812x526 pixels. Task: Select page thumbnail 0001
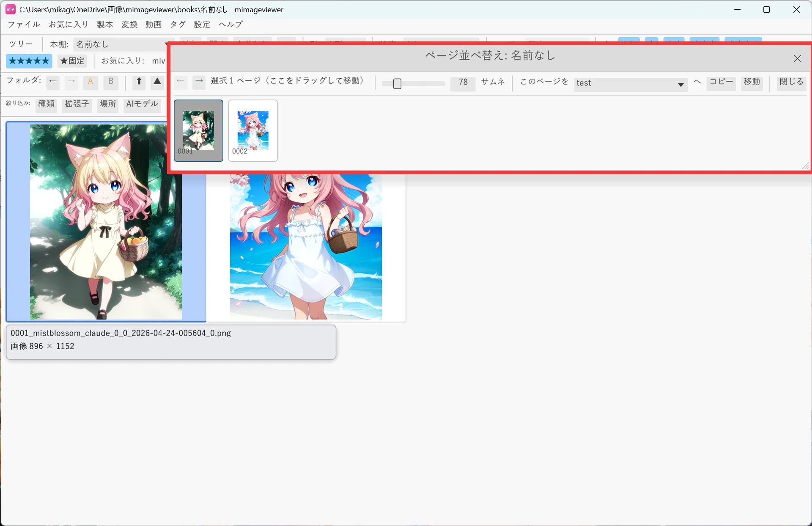point(198,130)
